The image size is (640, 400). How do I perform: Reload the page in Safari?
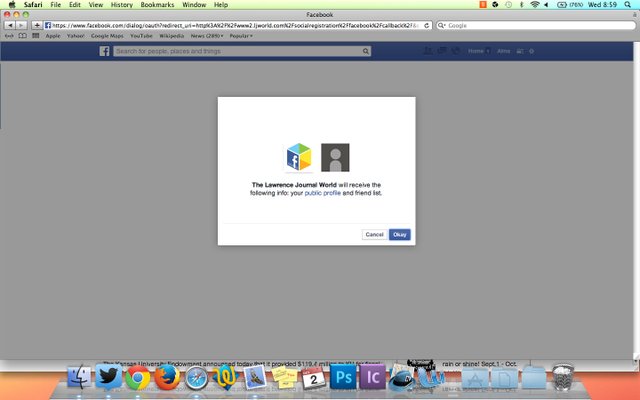427,25
